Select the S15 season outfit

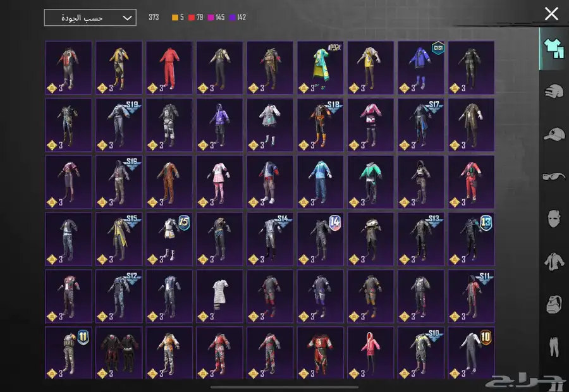(x=119, y=239)
